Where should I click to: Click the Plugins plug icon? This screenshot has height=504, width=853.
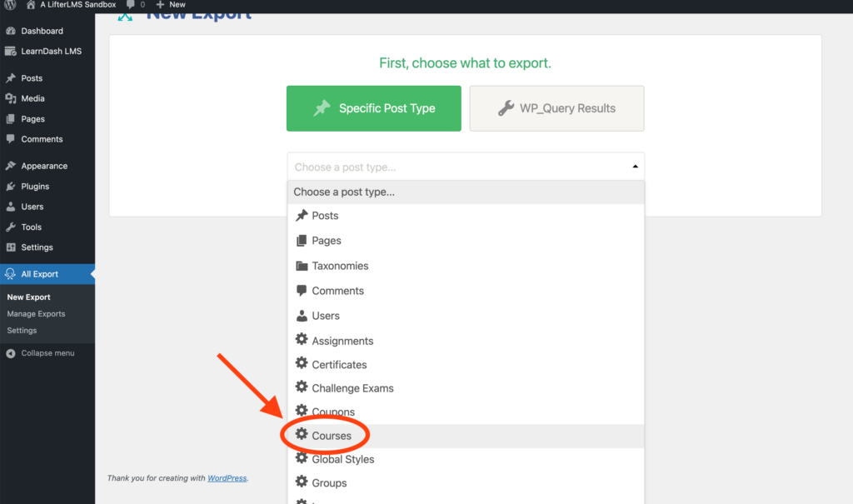point(10,186)
